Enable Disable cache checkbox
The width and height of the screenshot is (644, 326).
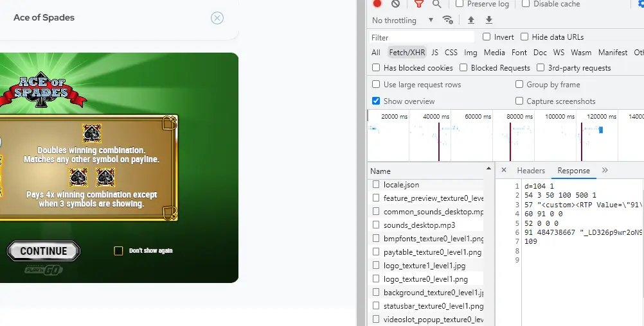pyautogui.click(x=526, y=4)
